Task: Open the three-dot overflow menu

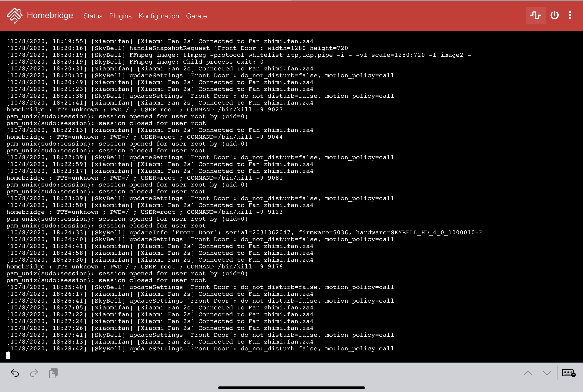Action: [570, 16]
